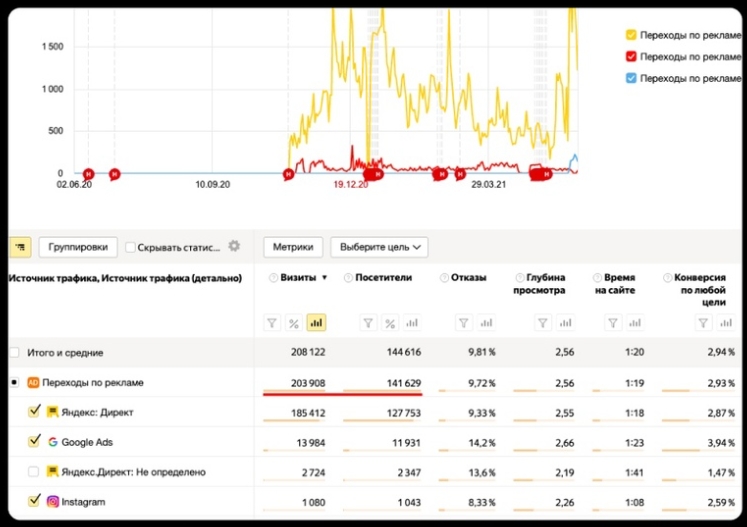Open the Группировки button

78,247
